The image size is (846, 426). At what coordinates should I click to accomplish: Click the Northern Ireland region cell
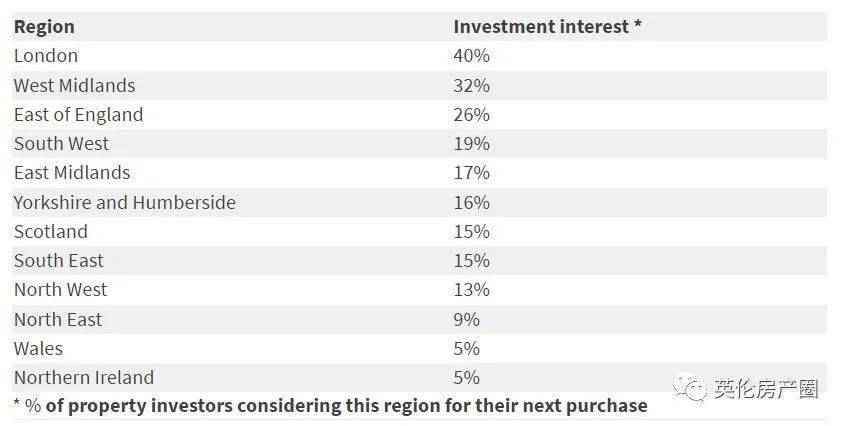click(x=83, y=378)
